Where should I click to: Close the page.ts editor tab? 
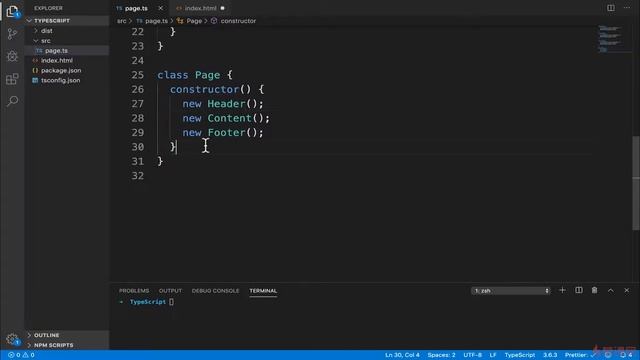(160, 8)
